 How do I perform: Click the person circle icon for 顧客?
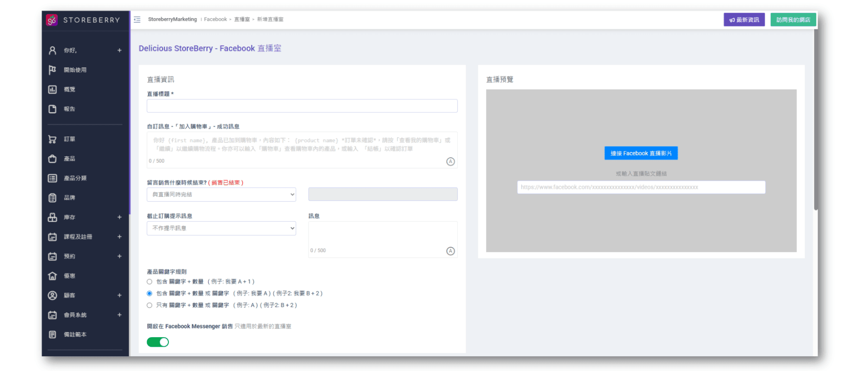point(53,295)
